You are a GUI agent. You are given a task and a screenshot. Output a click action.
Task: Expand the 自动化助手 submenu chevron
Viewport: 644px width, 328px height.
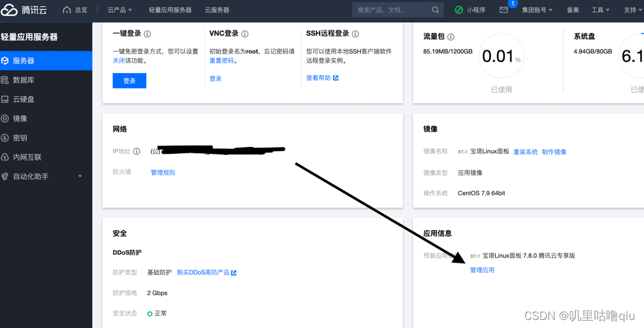click(x=80, y=175)
